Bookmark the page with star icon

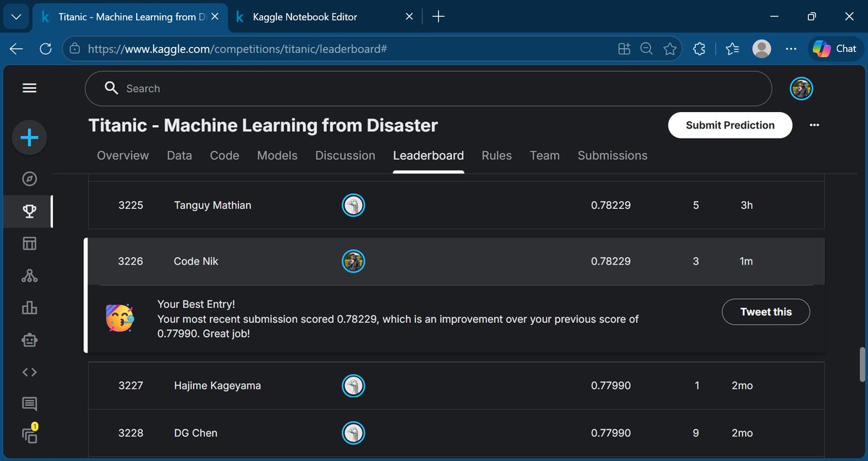(x=670, y=49)
